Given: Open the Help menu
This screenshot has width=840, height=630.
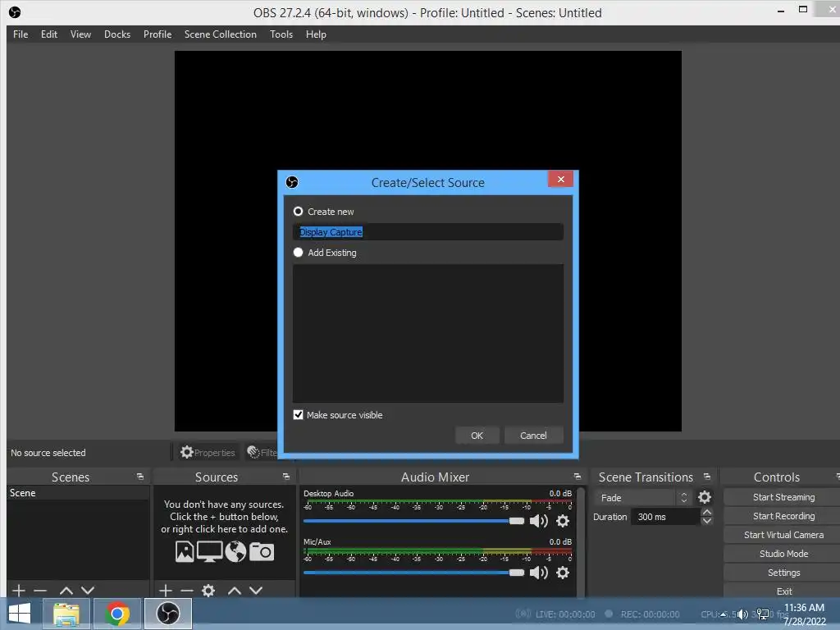Looking at the screenshot, I should [316, 34].
